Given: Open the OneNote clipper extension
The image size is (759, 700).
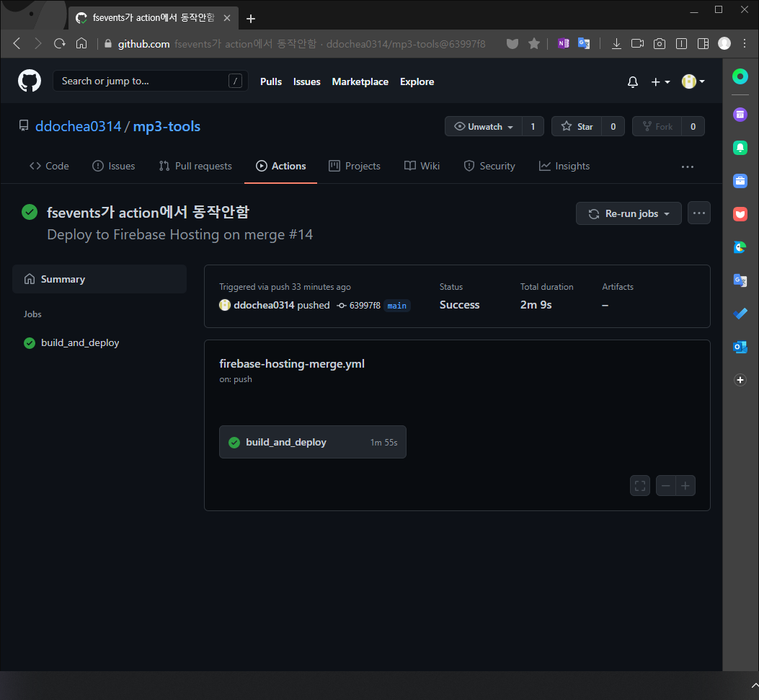Looking at the screenshot, I should pos(563,43).
